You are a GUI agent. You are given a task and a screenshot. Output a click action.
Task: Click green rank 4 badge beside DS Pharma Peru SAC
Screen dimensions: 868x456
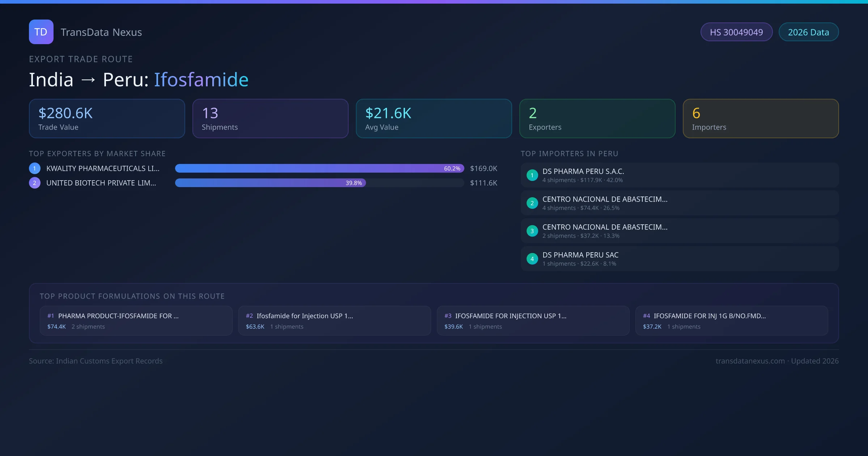[532, 259]
